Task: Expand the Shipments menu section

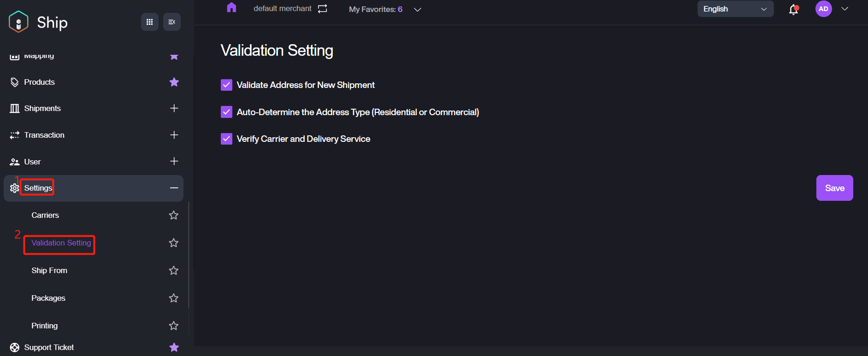Action: [174, 108]
